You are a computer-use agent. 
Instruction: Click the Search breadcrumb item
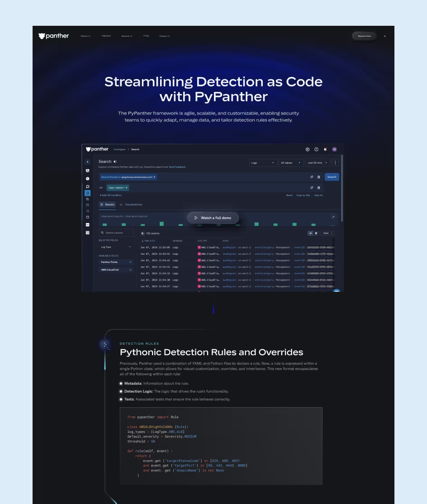click(135, 149)
